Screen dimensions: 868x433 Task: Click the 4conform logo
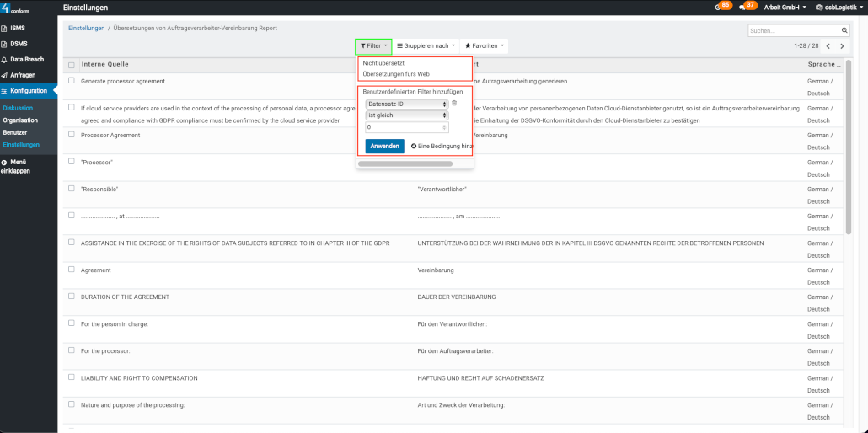pyautogui.click(x=17, y=8)
